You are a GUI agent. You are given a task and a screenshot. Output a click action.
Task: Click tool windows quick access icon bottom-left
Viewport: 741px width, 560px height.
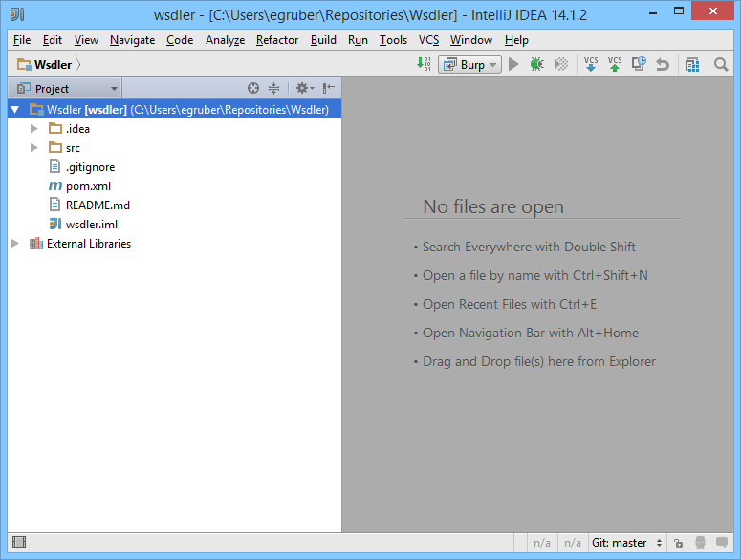click(19, 543)
